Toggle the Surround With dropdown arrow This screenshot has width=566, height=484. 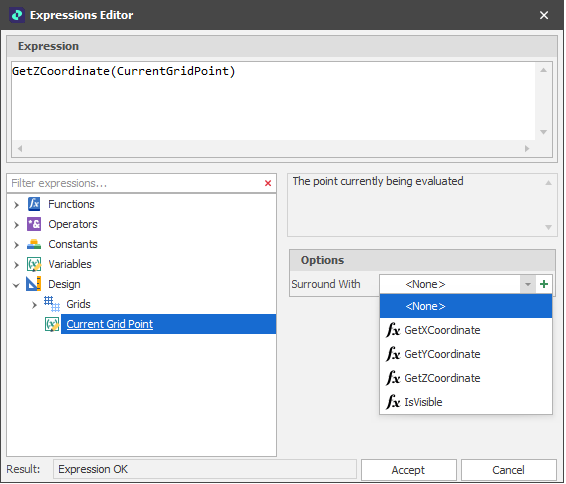[x=528, y=284]
